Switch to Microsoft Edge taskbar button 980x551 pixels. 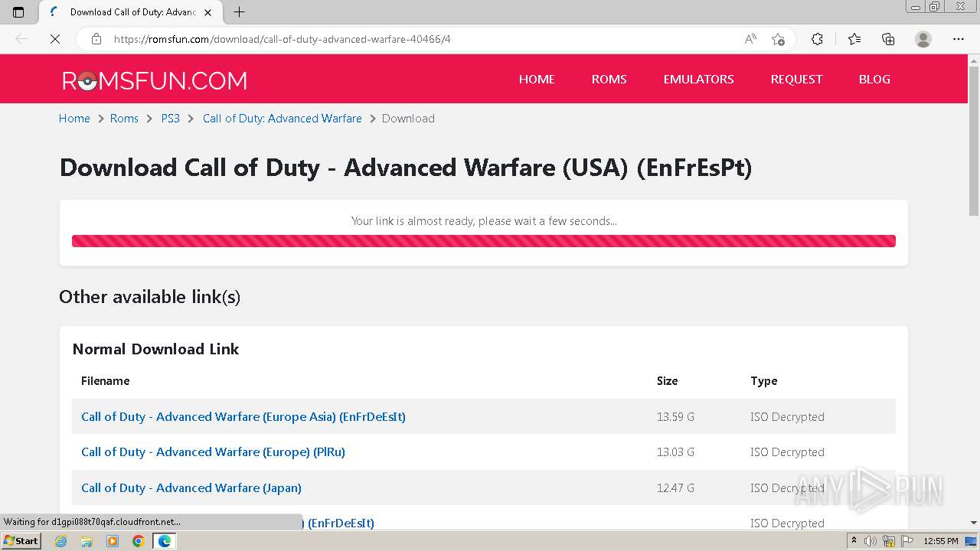(164, 541)
